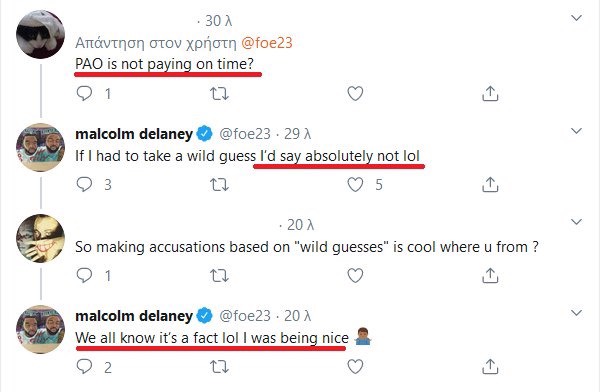
Task: Retweet the 'We all know it's a fact' tweet
Action: click(x=220, y=367)
